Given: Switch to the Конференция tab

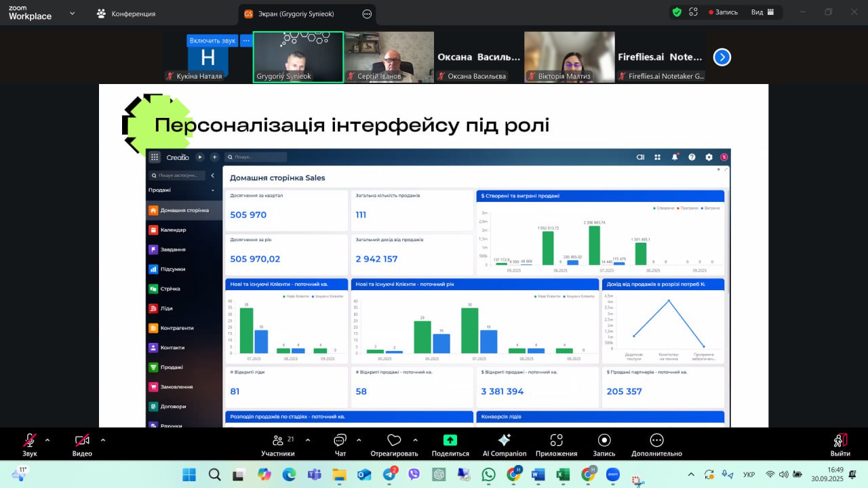Looking at the screenshot, I should point(126,14).
